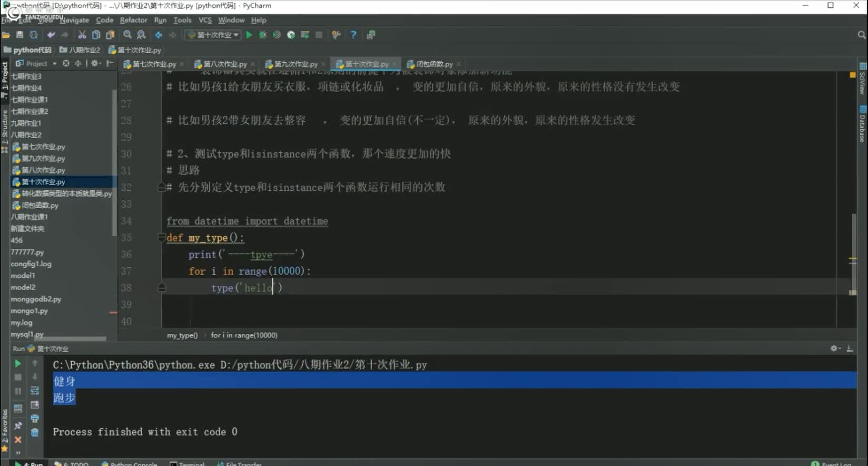
Task: Click the Cut scissors icon
Action: [82, 35]
